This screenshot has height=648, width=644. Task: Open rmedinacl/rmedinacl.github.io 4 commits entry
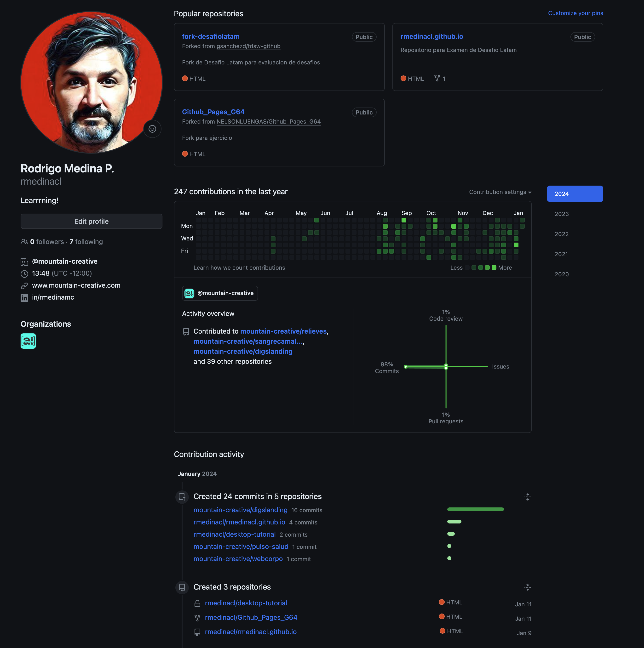[x=239, y=522]
